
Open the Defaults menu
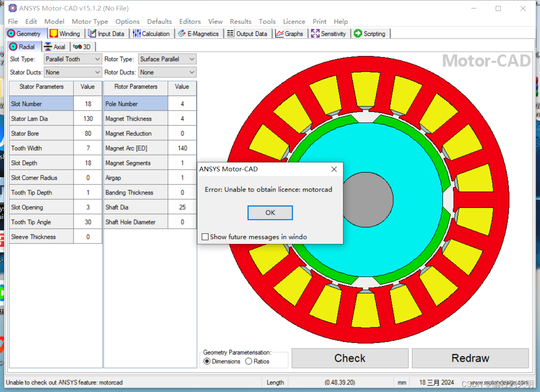click(x=159, y=22)
